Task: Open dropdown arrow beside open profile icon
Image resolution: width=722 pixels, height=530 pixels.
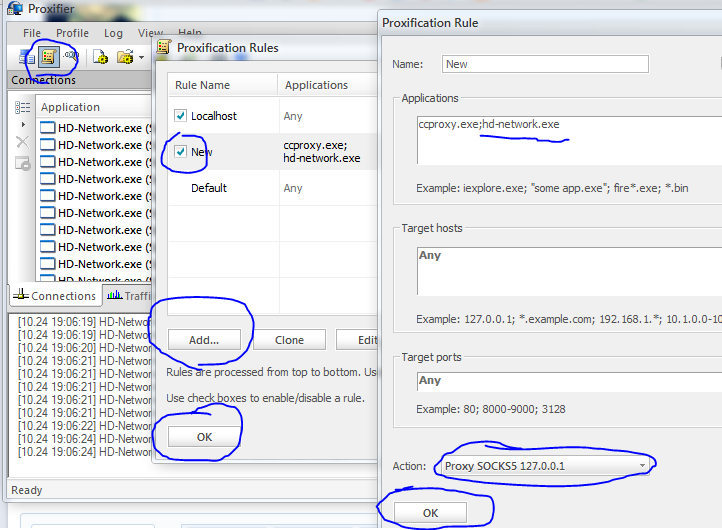Action: [141, 57]
